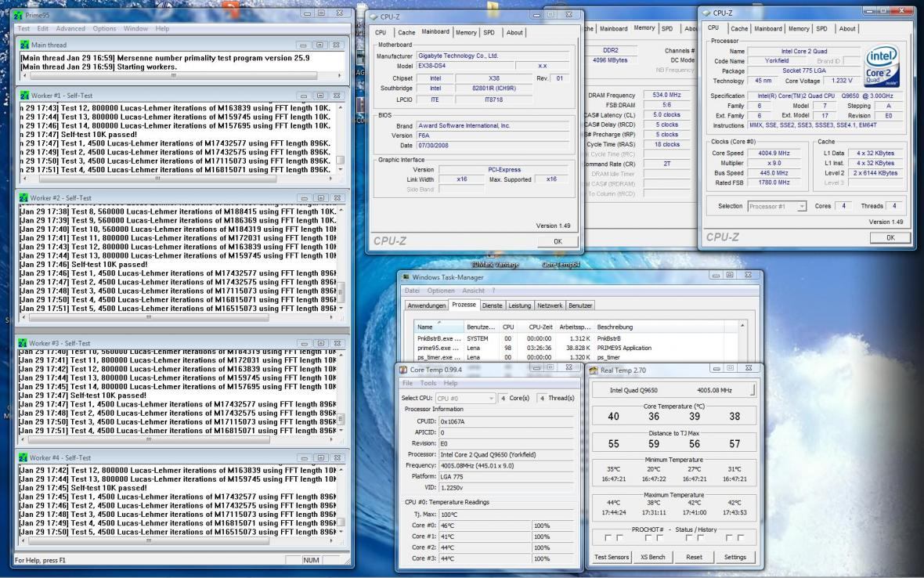
Task: Click the Tj. Max 100°C field in Core Temp
Action: (x=506, y=515)
